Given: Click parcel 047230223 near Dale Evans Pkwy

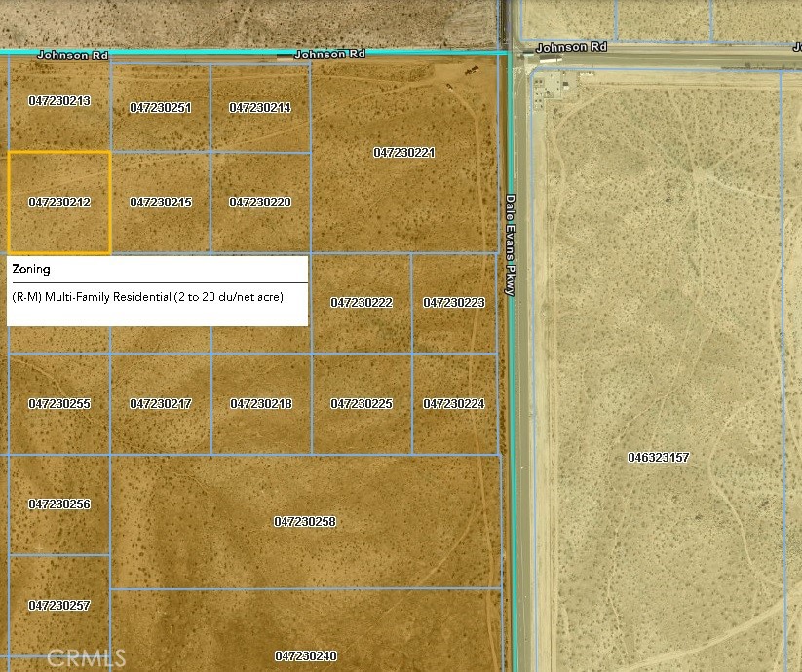Looking at the screenshot, I should point(454,303).
